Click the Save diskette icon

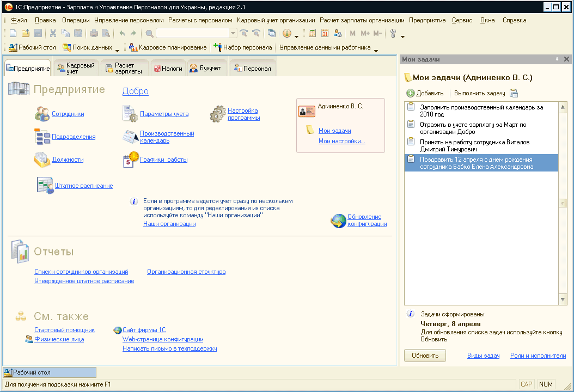(38, 34)
